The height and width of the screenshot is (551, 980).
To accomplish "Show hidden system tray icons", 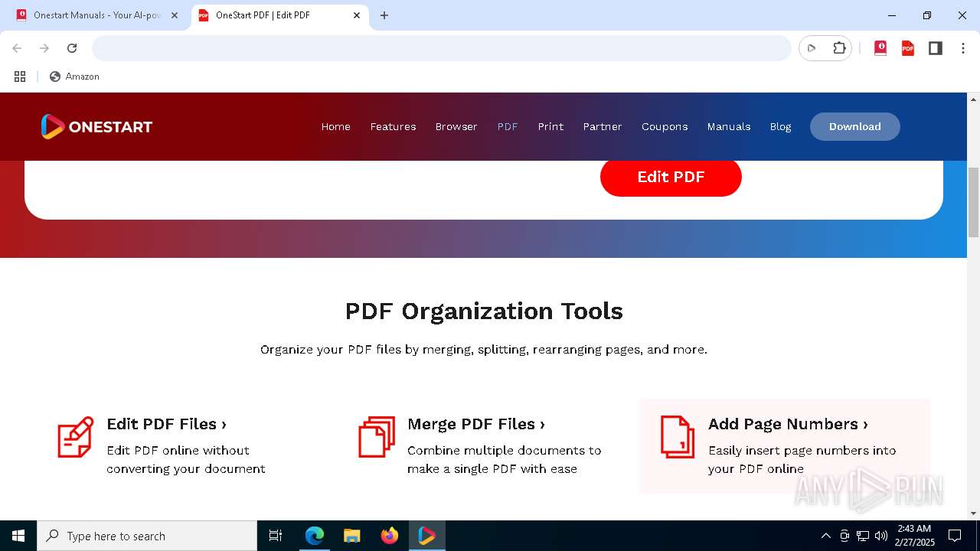I will (x=825, y=536).
